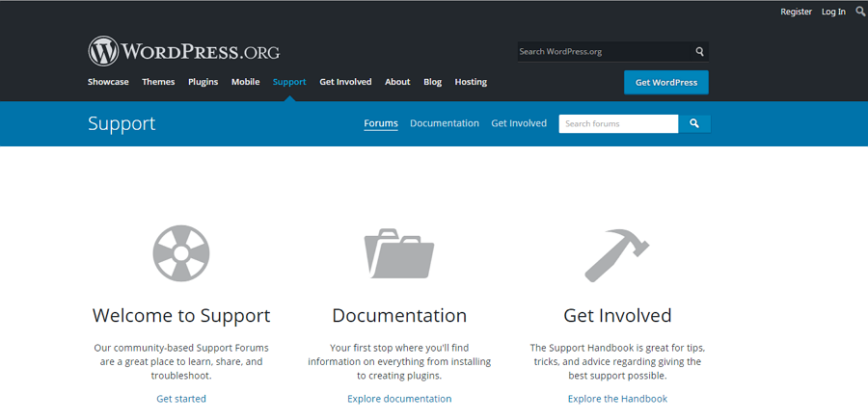Click the text starting 'Our community-based Support Forums'
868x420 pixels.
[181, 362]
